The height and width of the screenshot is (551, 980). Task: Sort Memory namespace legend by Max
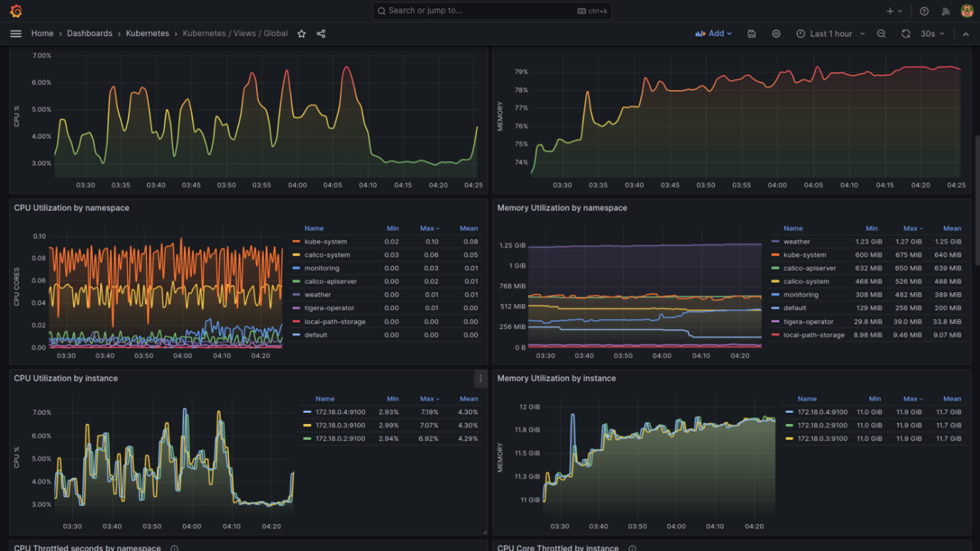point(913,228)
